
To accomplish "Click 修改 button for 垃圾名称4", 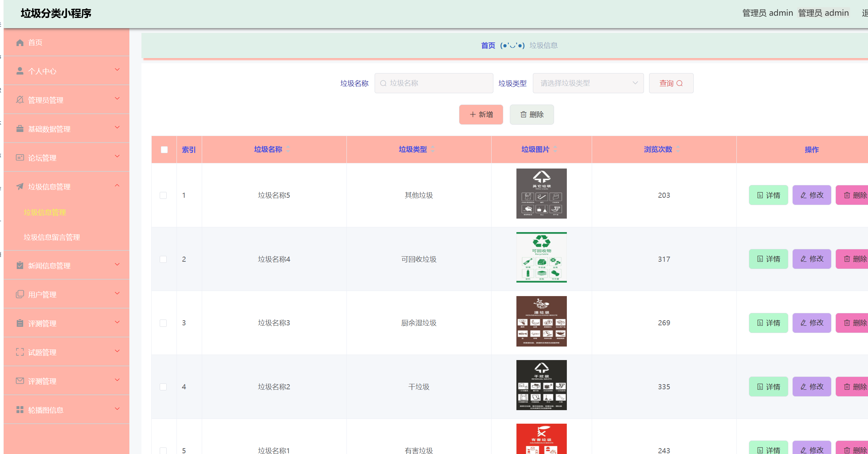I will tap(811, 259).
